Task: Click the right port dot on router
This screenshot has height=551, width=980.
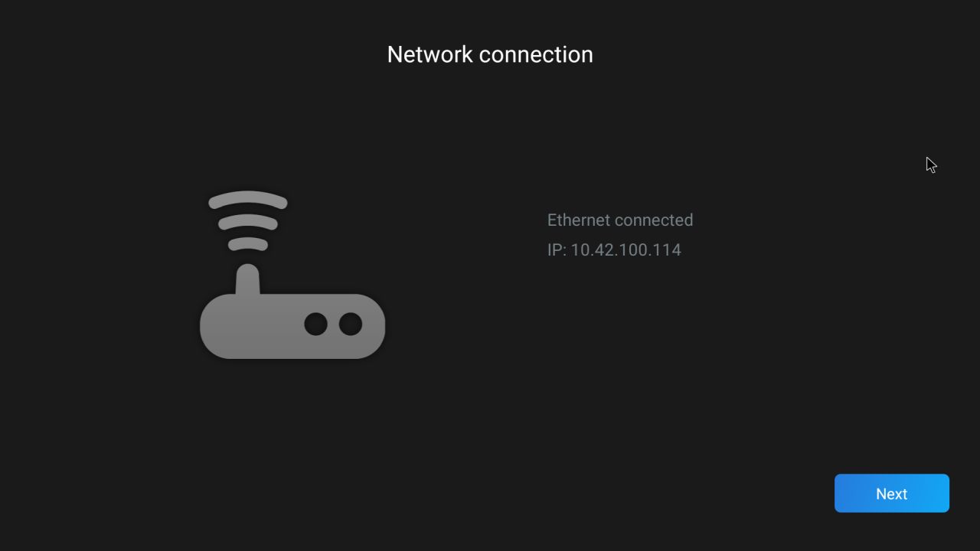Action: pyautogui.click(x=351, y=324)
